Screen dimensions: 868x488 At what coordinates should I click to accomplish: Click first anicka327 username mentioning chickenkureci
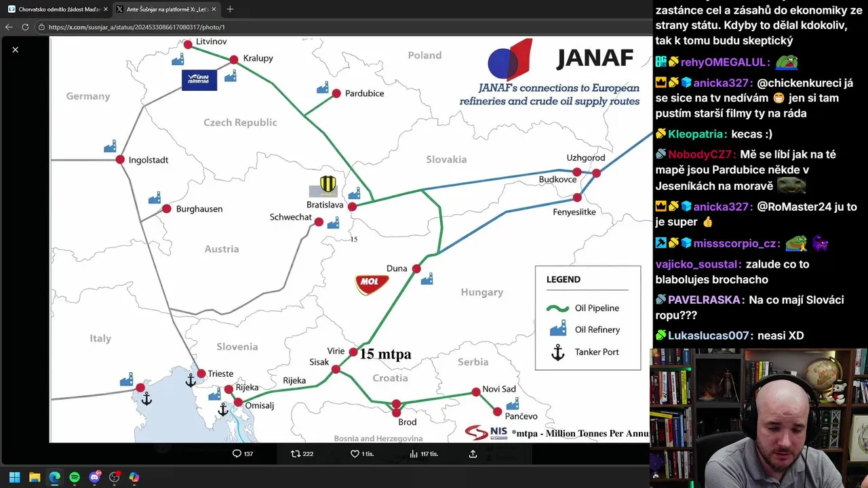pyautogui.click(x=722, y=83)
